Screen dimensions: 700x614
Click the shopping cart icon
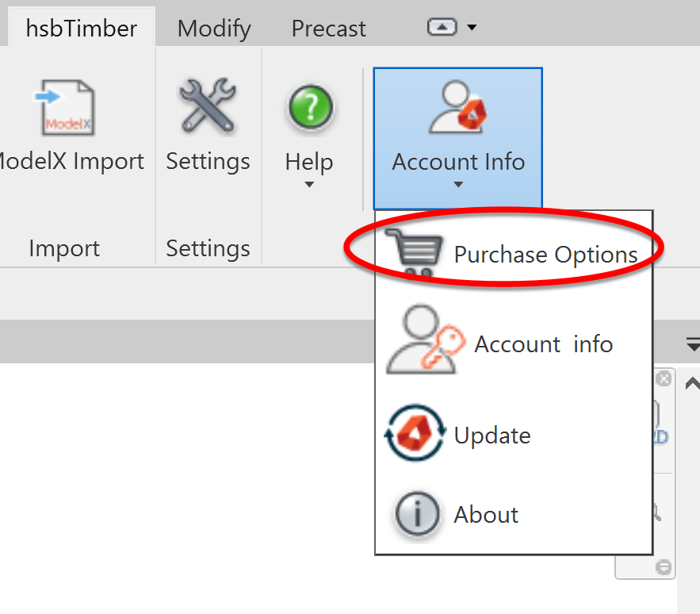414,253
